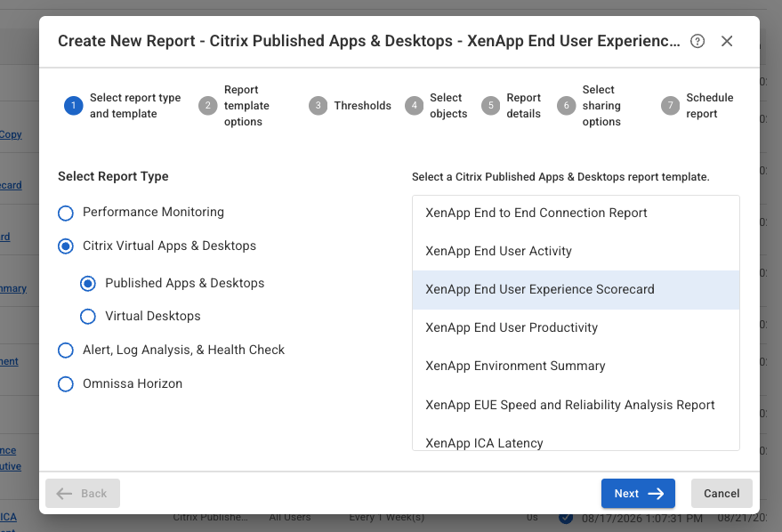Jump to step 5 Report details
Image resolution: width=782 pixels, height=532 pixels.
point(512,106)
